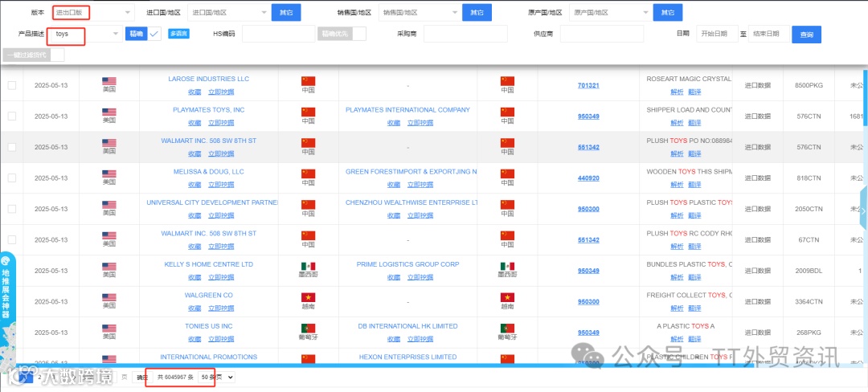Check the LAROSE INDUSTRIES LLC row checkbox
Image resolution: width=868 pixels, height=392 pixels.
tap(12, 85)
